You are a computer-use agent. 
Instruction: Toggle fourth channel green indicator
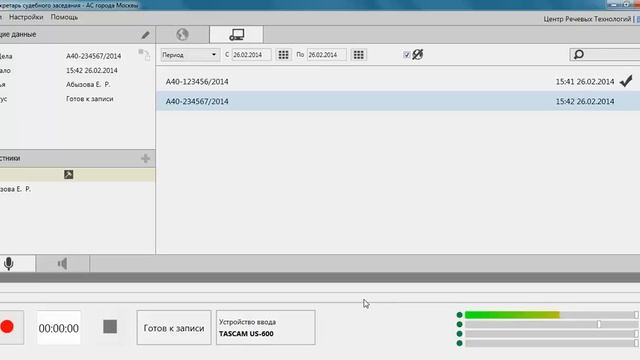coord(459,343)
